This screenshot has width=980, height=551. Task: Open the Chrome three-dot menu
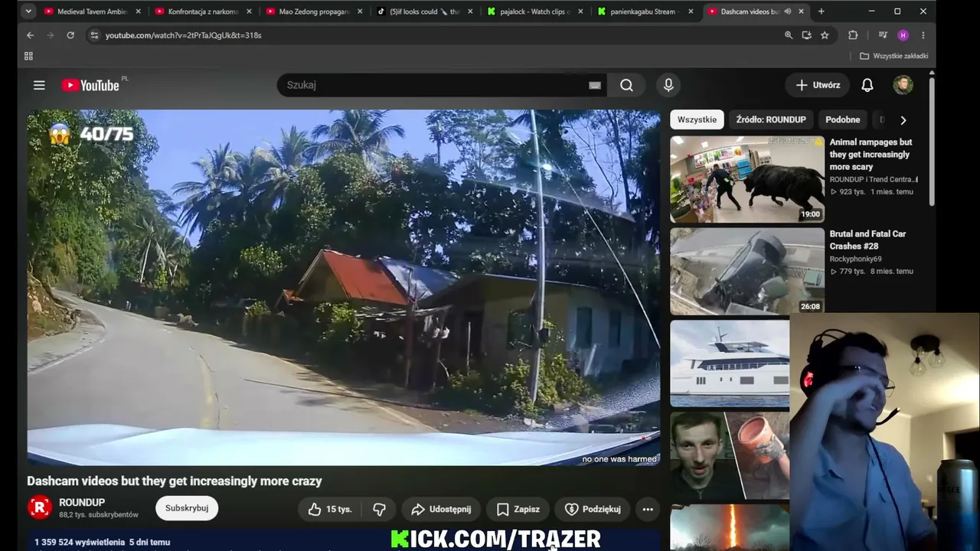(x=923, y=35)
